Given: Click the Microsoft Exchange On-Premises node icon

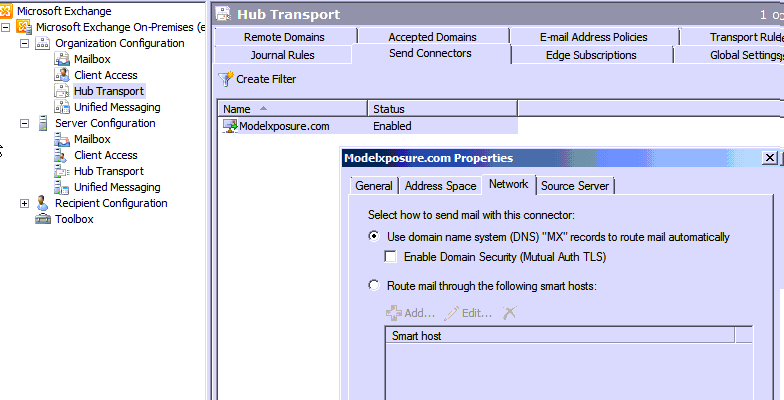Looking at the screenshot, I should [24, 26].
